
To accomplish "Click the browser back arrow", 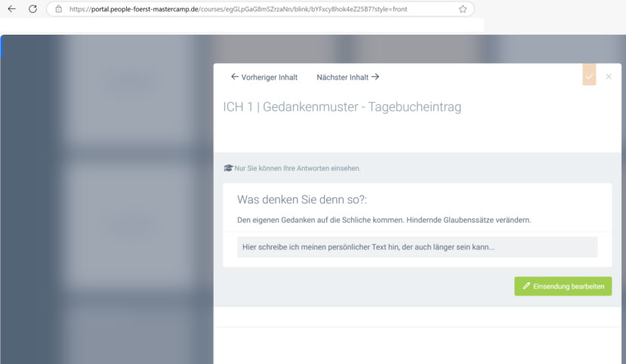I will (11, 9).
